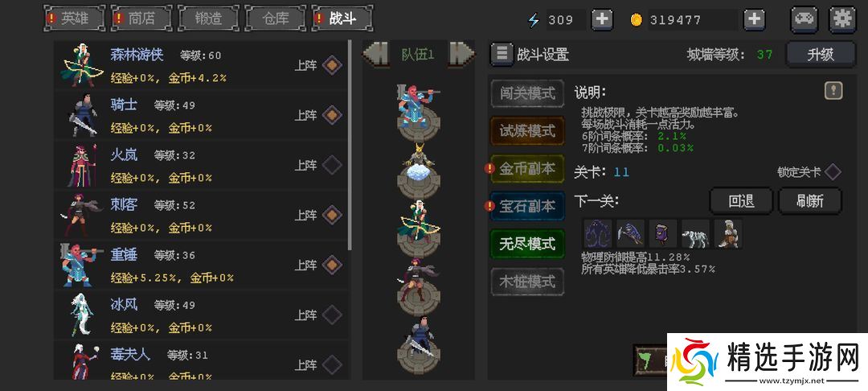
Task: Toggle 上阵 for 森林游侠
Action: 332,65
